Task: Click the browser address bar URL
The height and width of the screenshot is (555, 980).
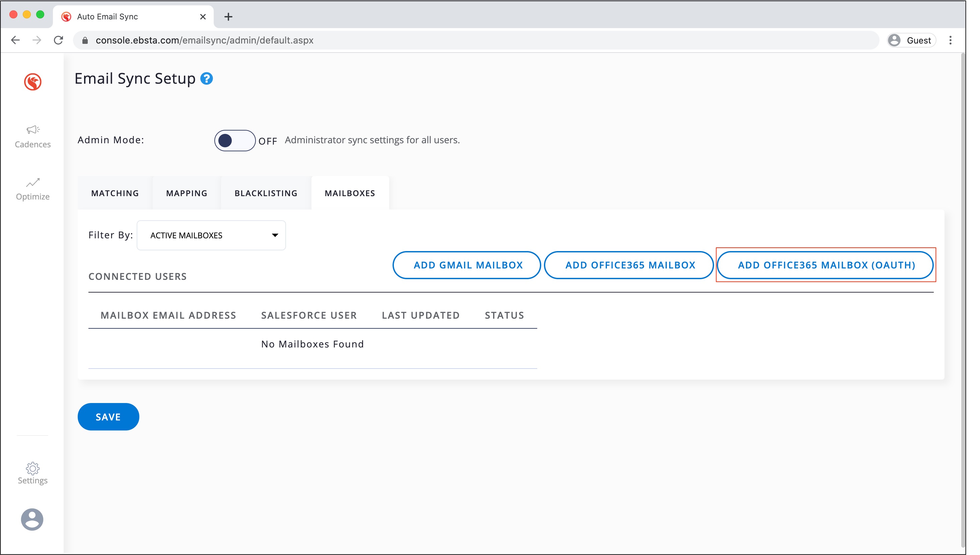Action: (204, 40)
